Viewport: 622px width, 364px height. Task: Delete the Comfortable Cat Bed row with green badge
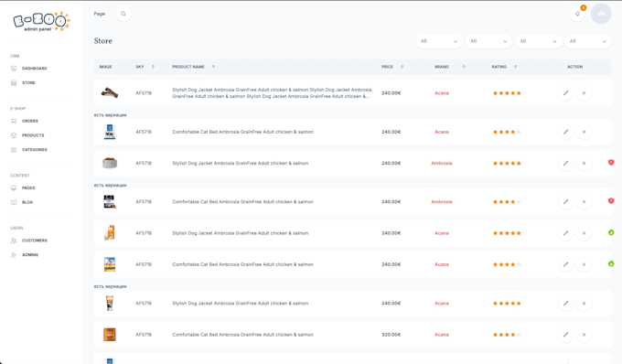click(x=584, y=264)
